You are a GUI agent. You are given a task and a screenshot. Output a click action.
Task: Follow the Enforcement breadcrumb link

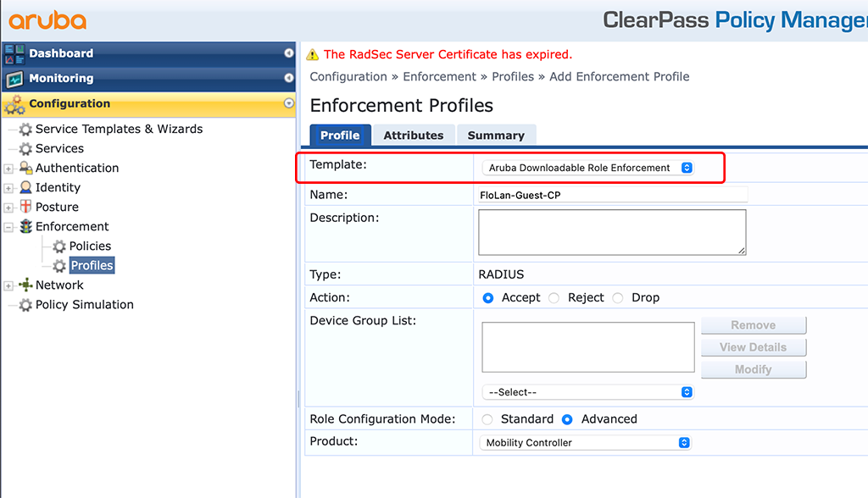tap(439, 76)
